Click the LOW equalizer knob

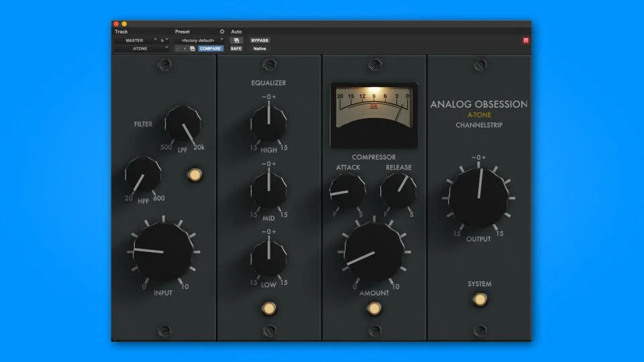[268, 258]
